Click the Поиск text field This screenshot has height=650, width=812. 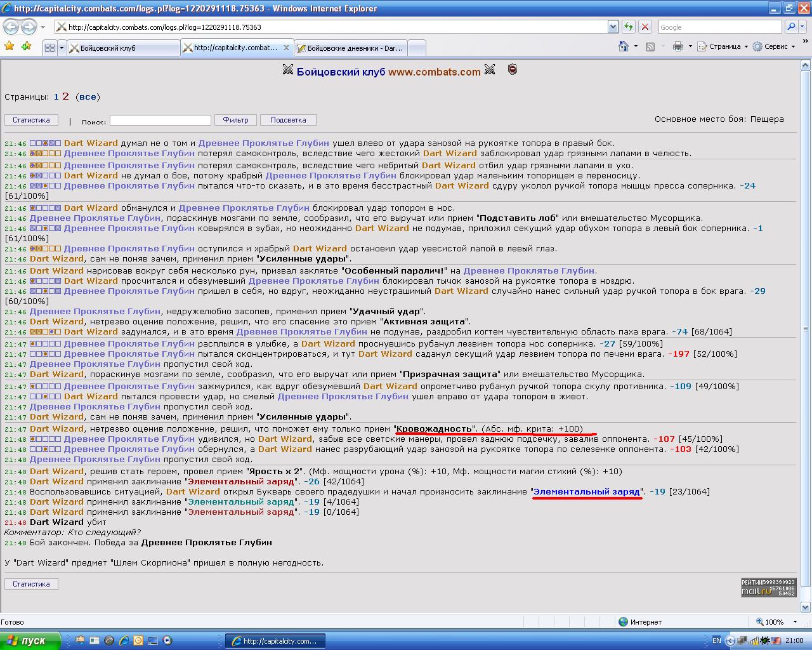160,120
